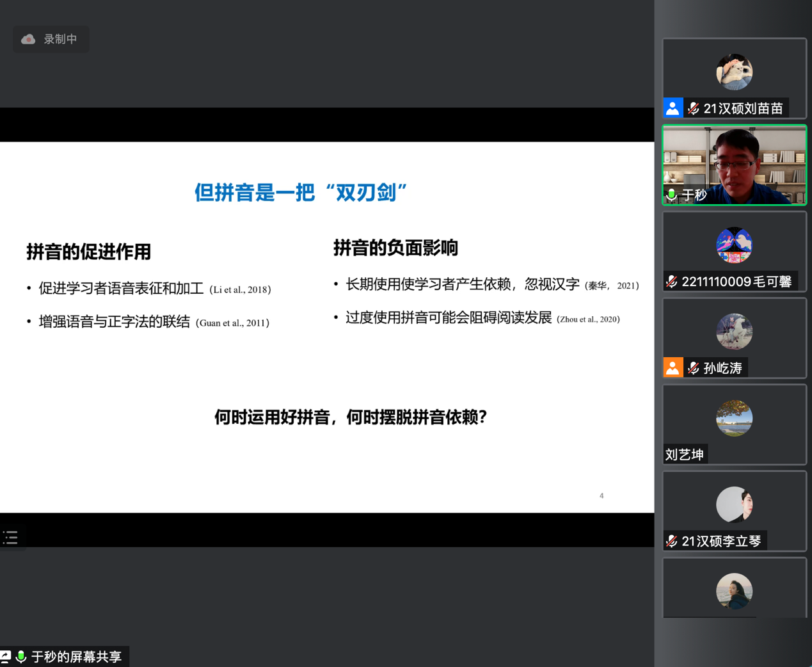Click 李立琴's profile avatar

734,504
